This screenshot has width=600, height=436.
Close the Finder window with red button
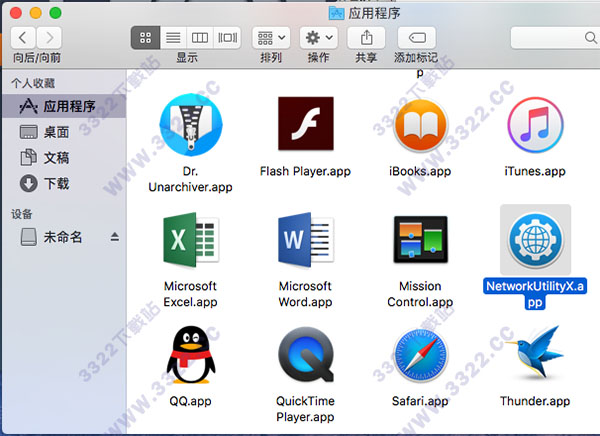click(16, 13)
